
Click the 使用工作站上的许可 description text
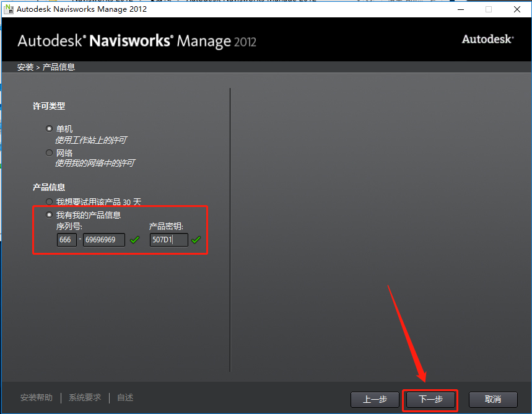pyautogui.click(x=90, y=140)
